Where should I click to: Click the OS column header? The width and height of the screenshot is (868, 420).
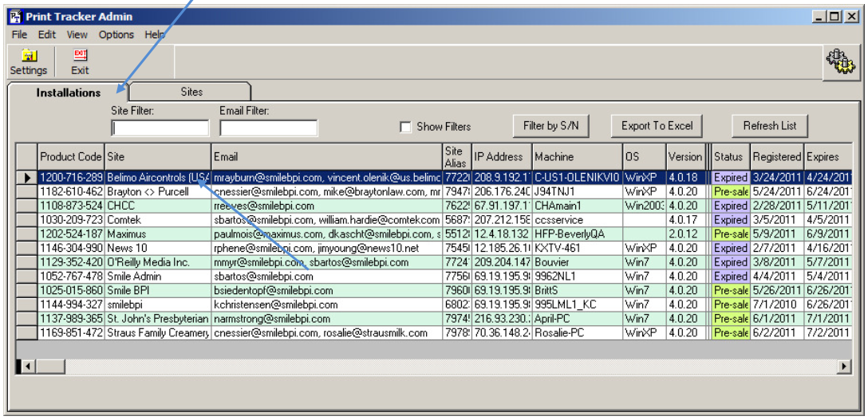(x=645, y=157)
